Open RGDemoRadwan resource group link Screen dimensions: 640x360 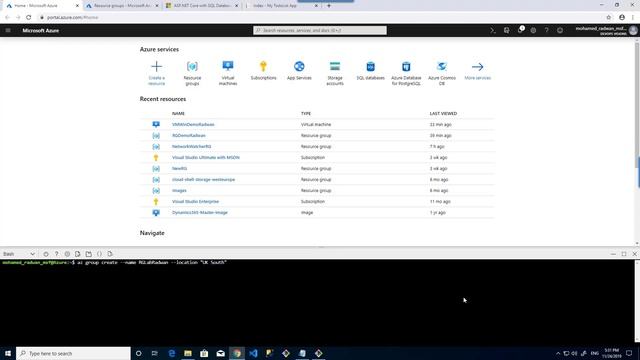pyautogui.click(x=189, y=136)
